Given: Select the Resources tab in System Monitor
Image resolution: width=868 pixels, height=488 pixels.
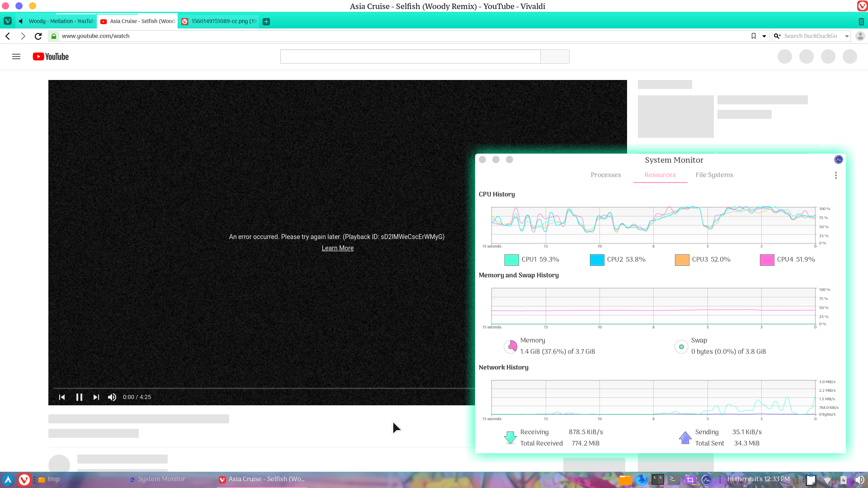Looking at the screenshot, I should 660,175.
